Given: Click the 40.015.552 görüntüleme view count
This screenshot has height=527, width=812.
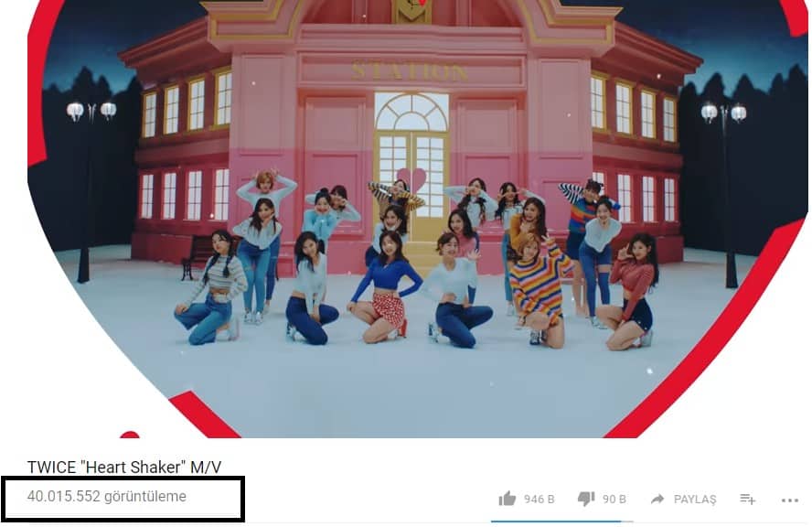Looking at the screenshot, I should [x=107, y=496].
